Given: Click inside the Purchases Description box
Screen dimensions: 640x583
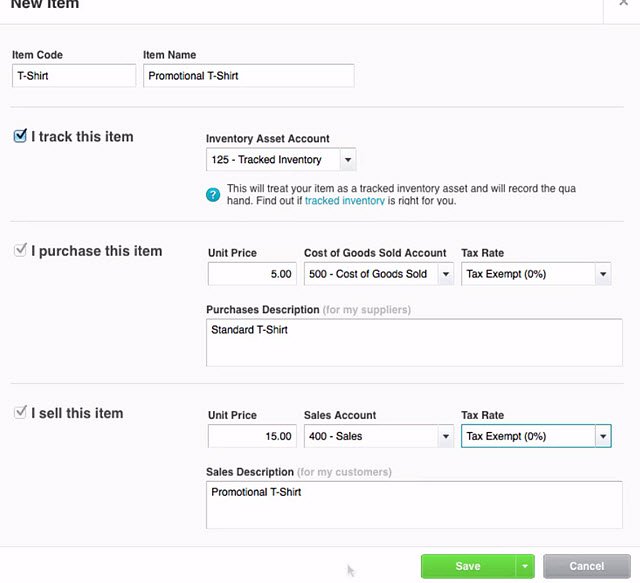Looking at the screenshot, I should pyautogui.click(x=413, y=343).
